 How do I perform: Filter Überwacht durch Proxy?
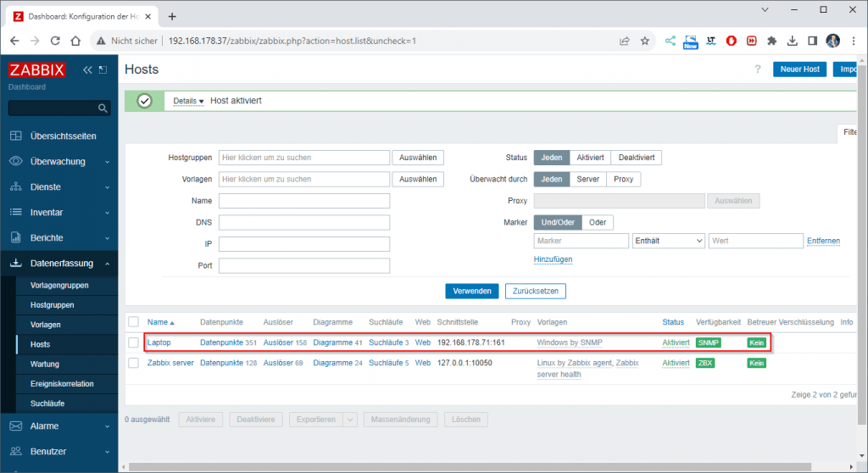click(623, 180)
